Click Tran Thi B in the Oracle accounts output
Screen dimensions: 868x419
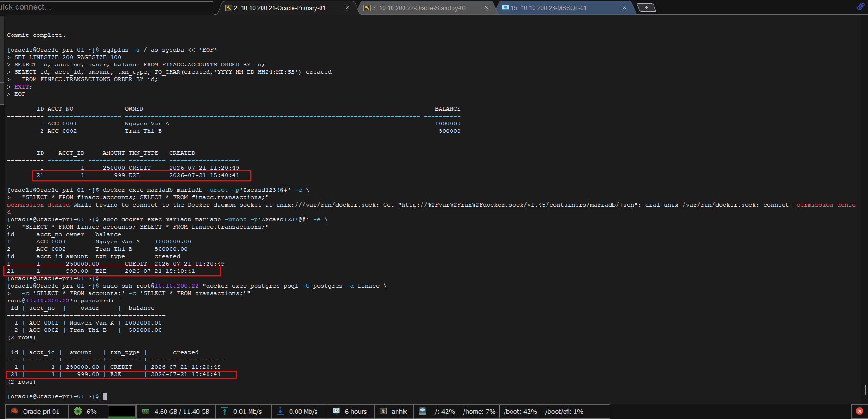coord(143,131)
